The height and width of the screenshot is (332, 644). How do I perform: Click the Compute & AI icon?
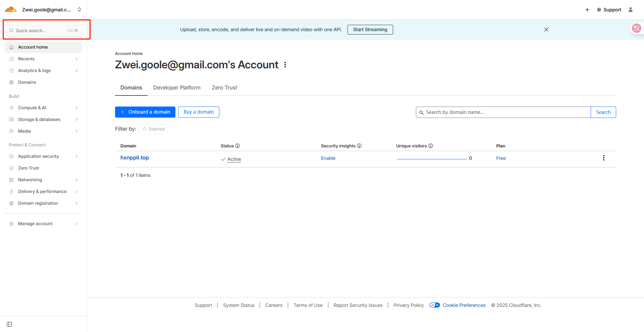11,108
